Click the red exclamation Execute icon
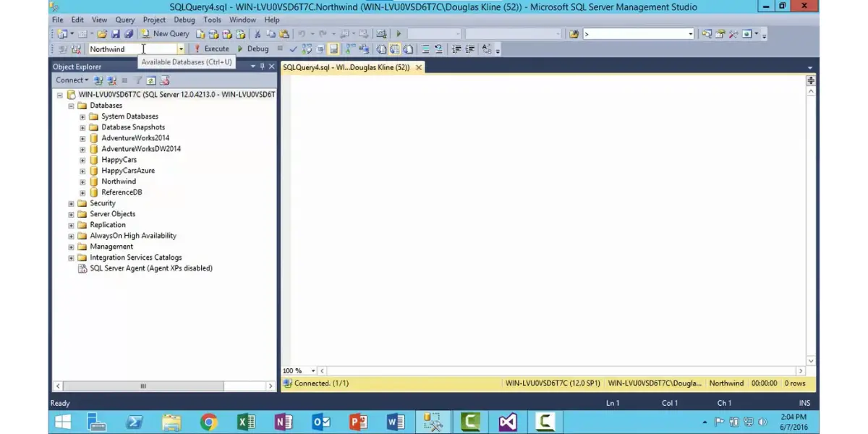 (197, 48)
